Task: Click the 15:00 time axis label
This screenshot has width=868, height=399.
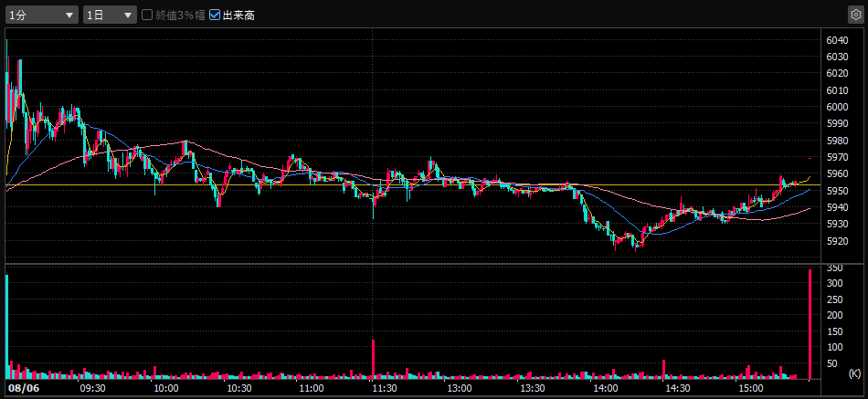Action: [x=752, y=388]
